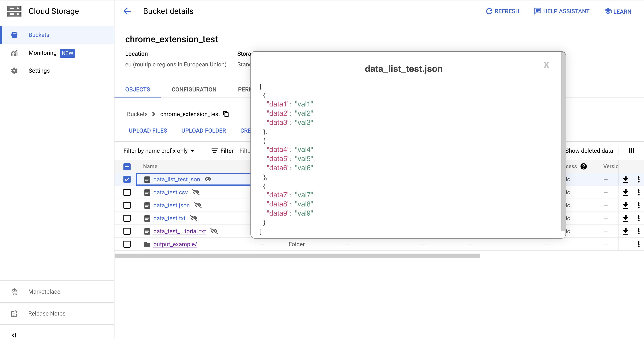Check the output_example folder checkbox
Screen dimensions: 644x339
click(127, 244)
